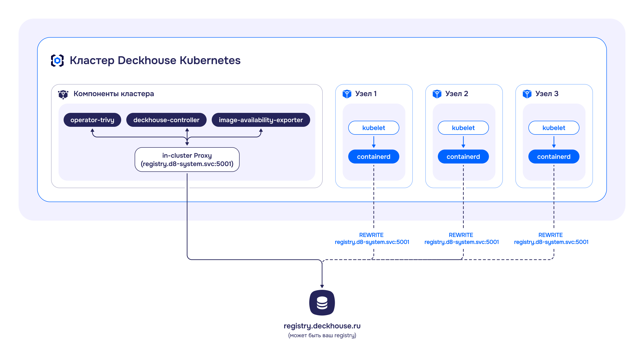The image size is (644, 353).
Task: Click the Deckhouse logo icon
Action: click(57, 61)
